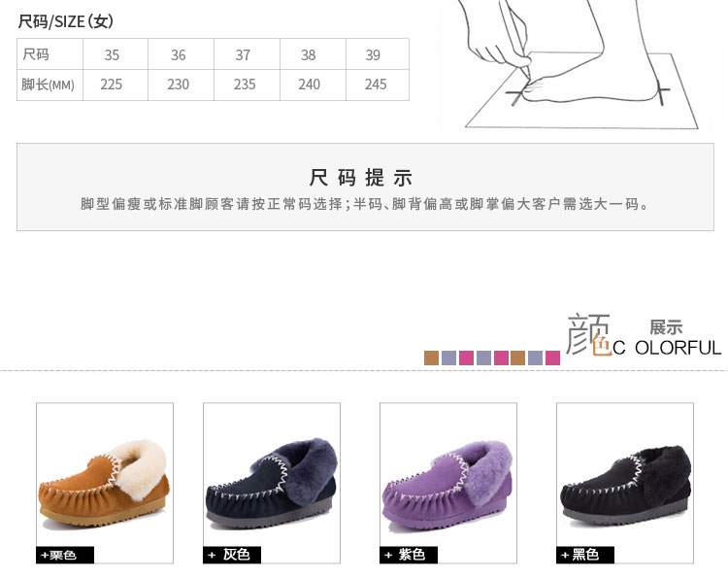Click the + 灰色 label
This screenshot has height=579, width=728.
232,555
